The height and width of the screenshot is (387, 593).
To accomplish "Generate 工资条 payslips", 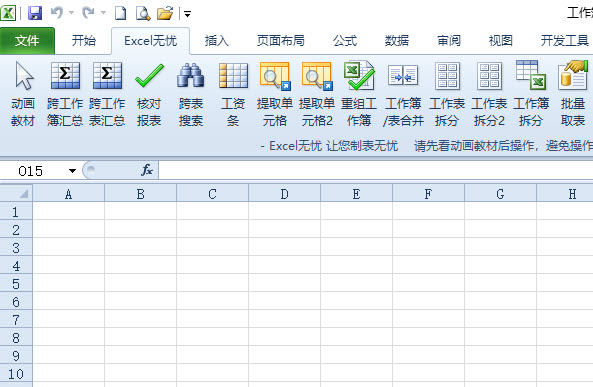I will point(233,94).
